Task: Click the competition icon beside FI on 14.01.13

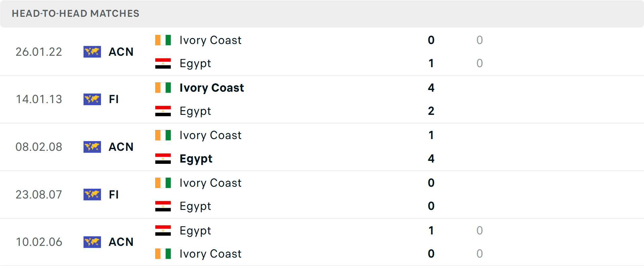Action: point(92,99)
